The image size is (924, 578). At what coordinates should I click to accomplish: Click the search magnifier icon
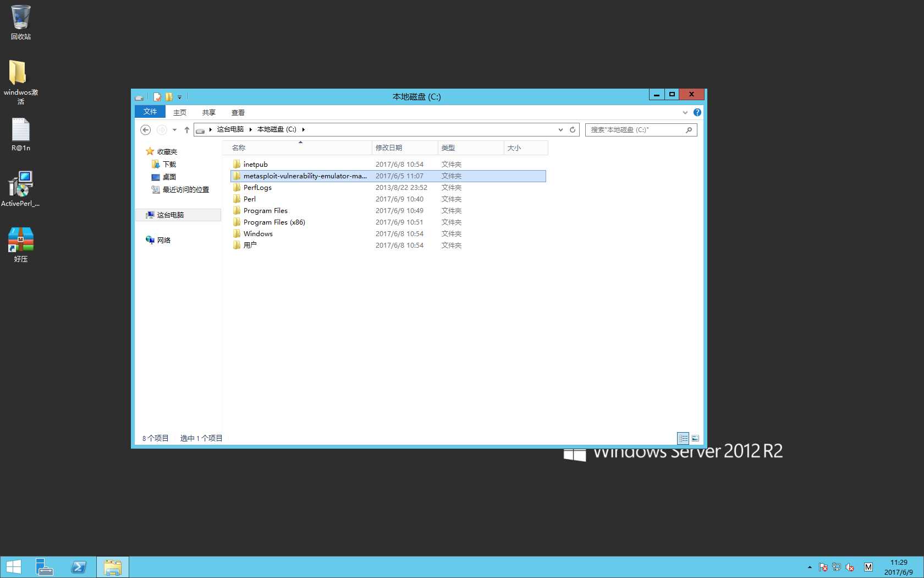[x=689, y=130]
